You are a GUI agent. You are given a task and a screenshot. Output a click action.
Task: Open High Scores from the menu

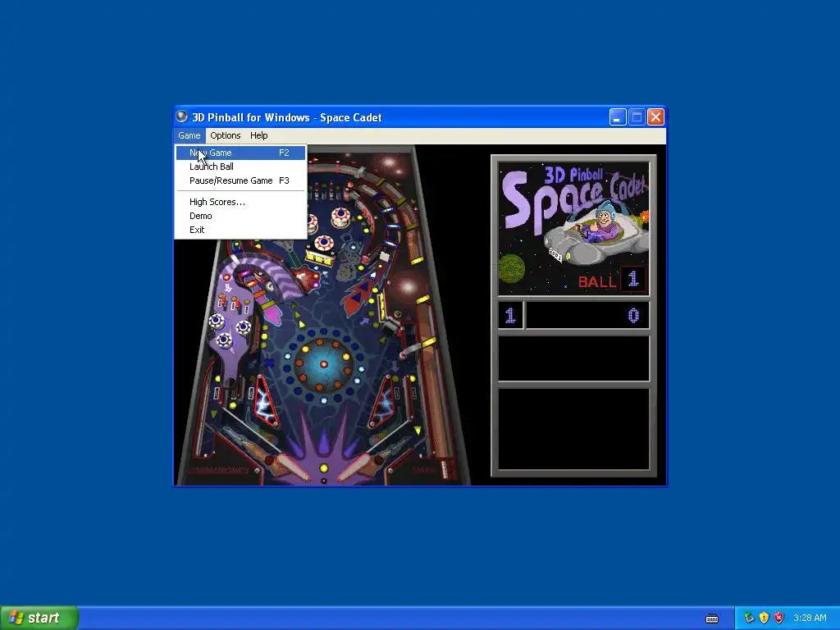click(x=240, y=202)
